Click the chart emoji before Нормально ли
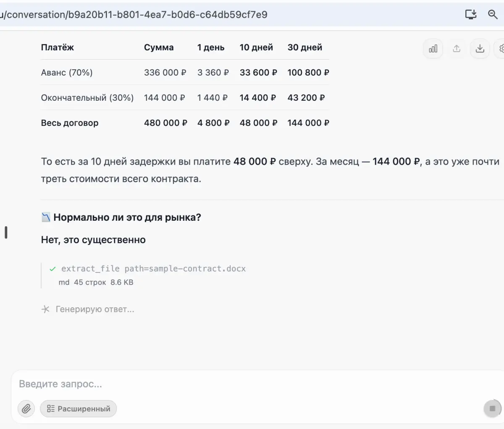The height and width of the screenshot is (429, 504). click(46, 217)
